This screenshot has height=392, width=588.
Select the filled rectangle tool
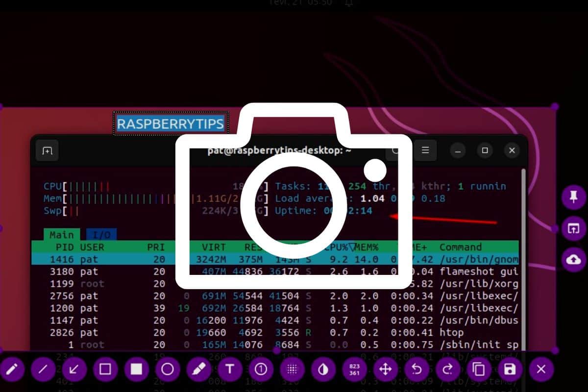pyautogui.click(x=136, y=369)
